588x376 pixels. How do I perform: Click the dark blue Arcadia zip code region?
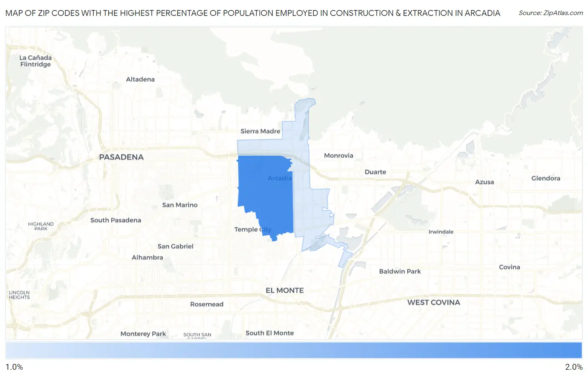tap(266, 197)
